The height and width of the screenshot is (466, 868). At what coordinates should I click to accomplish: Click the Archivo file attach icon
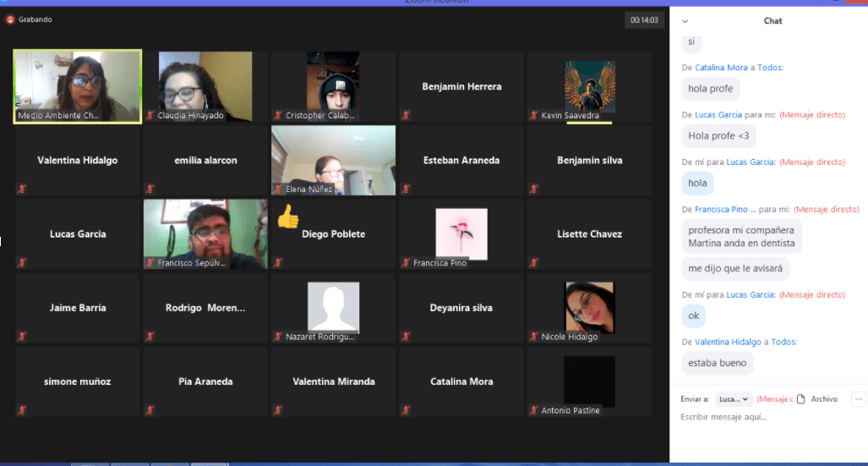tap(801, 399)
